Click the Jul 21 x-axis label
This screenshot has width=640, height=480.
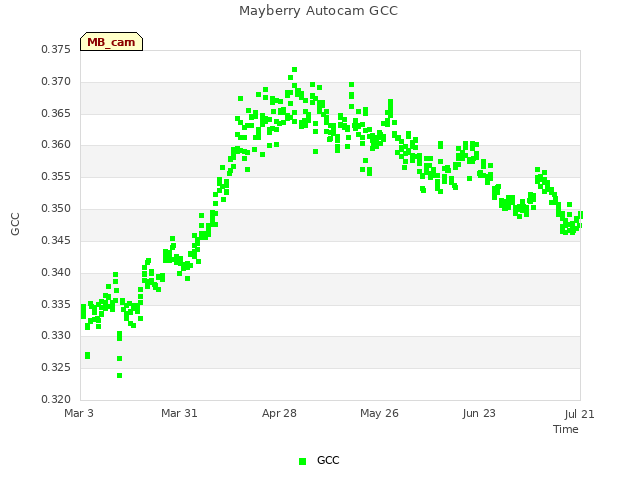click(x=580, y=414)
